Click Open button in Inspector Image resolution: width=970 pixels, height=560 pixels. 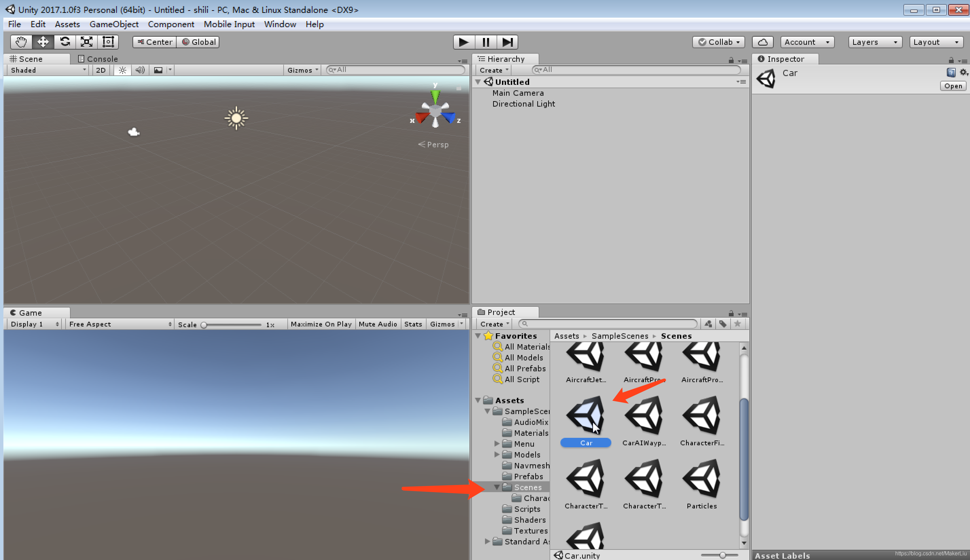(x=953, y=86)
